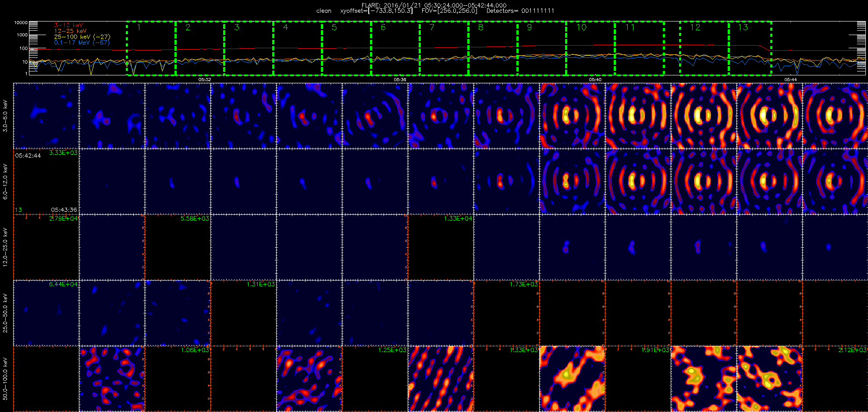Screen dimensions: 868x412
Task: Click the '6.0-12.0 keV' row label
Action: 5,182
